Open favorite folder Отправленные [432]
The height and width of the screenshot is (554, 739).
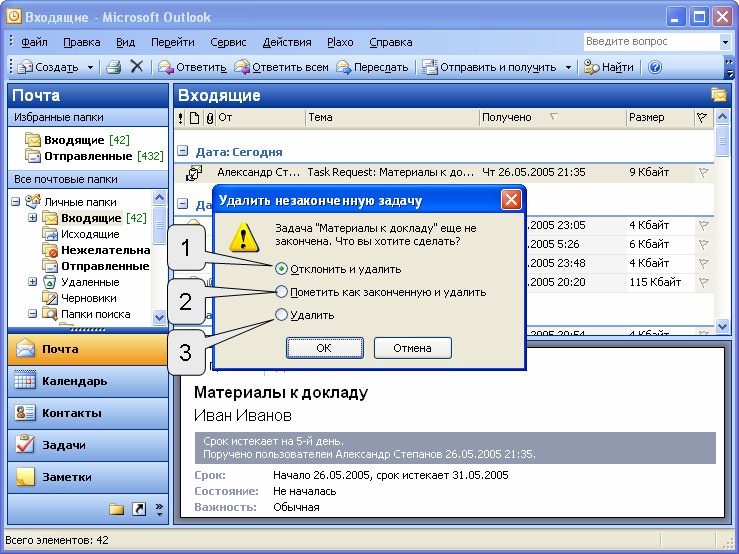click(94, 156)
